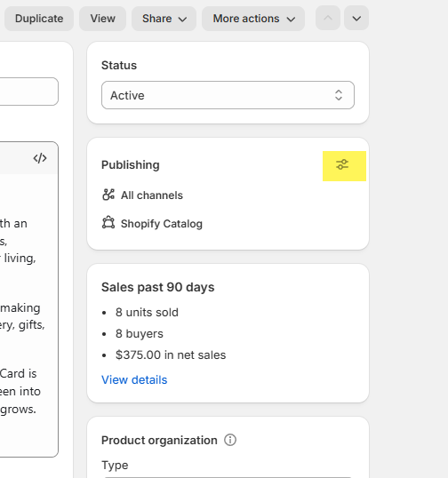Toggle the HTML code view icon

pos(40,158)
